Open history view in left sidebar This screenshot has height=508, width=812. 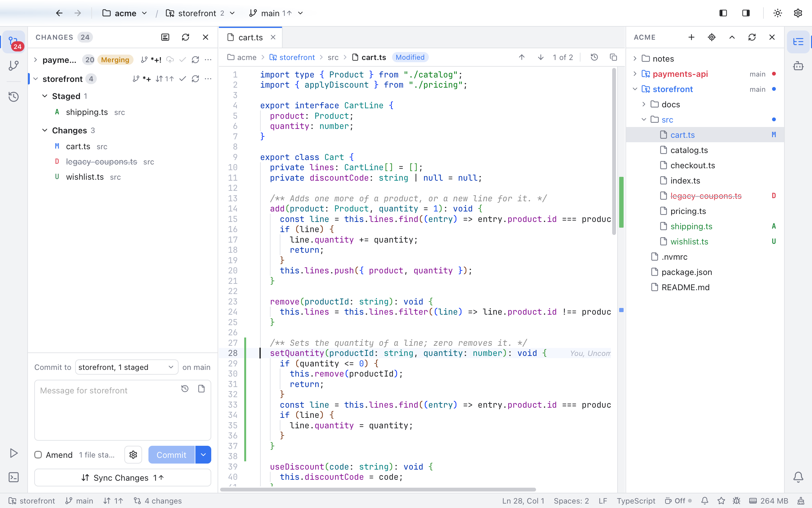click(x=14, y=97)
